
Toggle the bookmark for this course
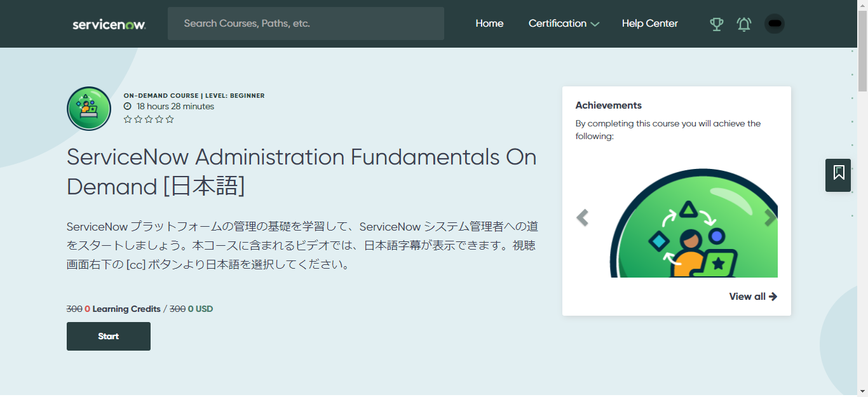(837, 175)
